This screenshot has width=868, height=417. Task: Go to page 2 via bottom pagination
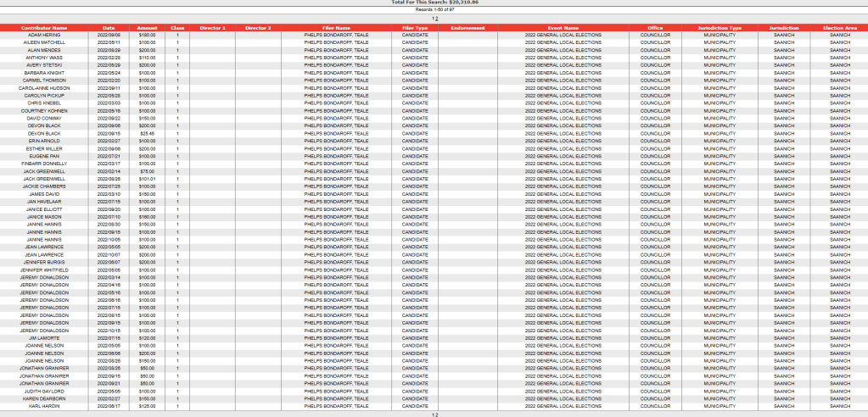click(x=436, y=415)
